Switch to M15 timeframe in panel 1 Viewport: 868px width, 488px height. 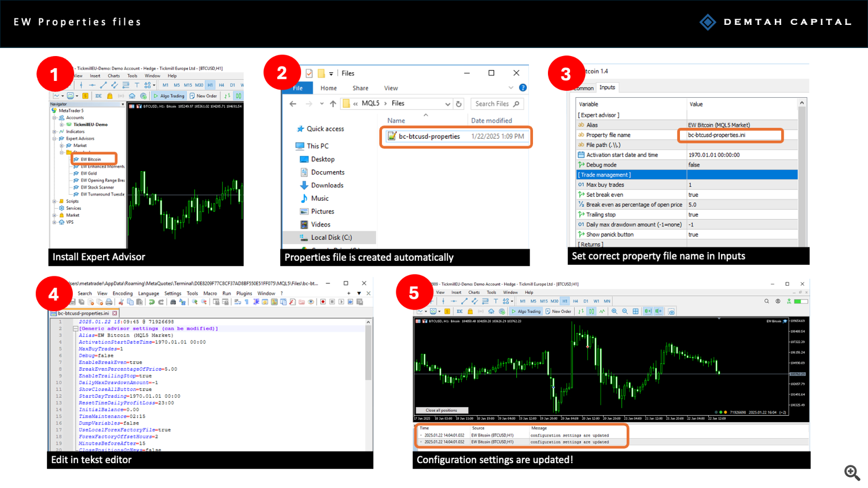click(187, 85)
